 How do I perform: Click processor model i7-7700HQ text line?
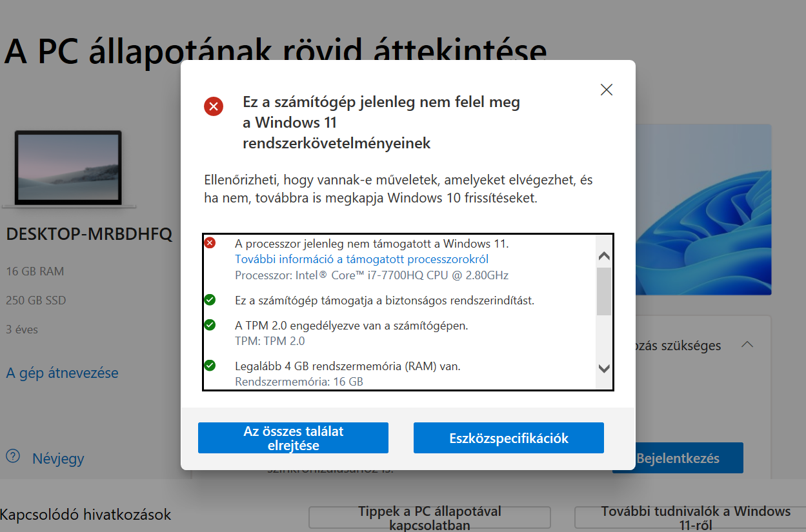pyautogui.click(x=372, y=275)
